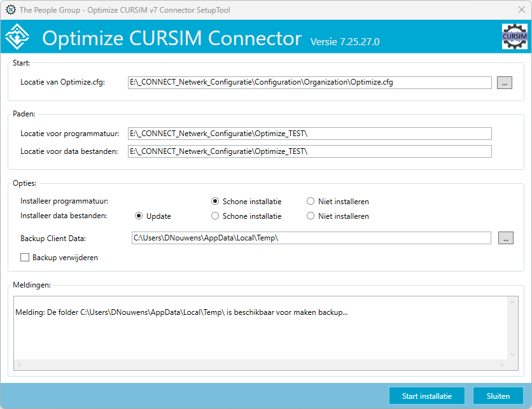
Task: Click the 'Optimize CURSIM Connector' heading
Action: coord(172,38)
